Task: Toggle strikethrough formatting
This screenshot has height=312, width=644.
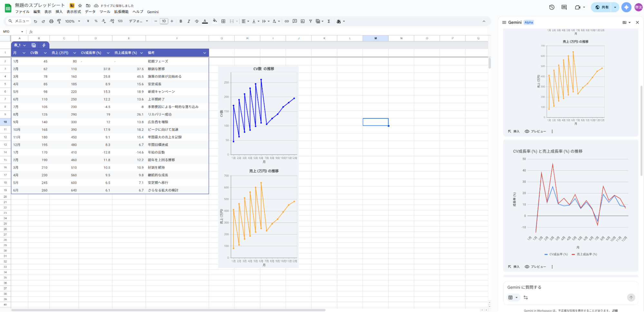Action: click(x=197, y=21)
